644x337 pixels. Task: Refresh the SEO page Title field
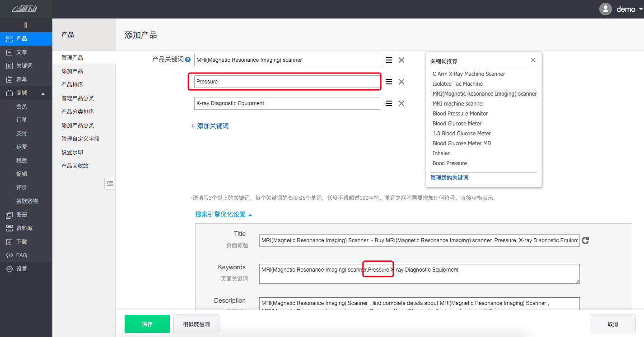[x=585, y=240]
